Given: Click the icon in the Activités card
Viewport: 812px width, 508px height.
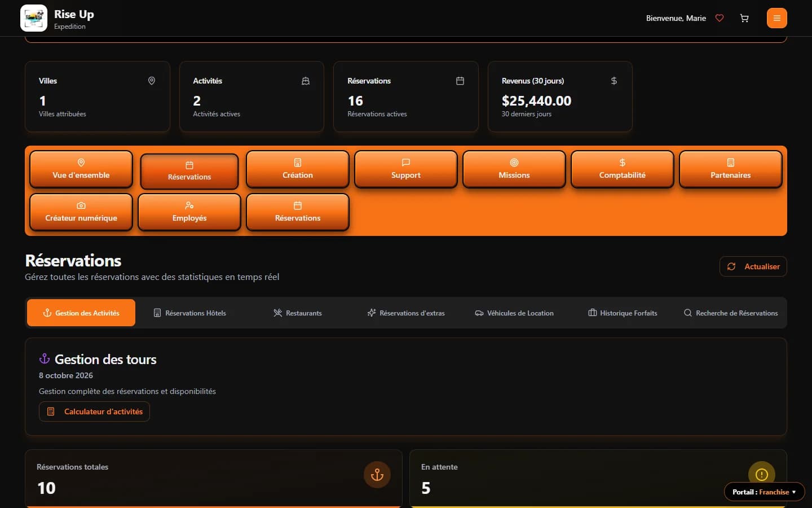Looking at the screenshot, I should pyautogui.click(x=306, y=81).
